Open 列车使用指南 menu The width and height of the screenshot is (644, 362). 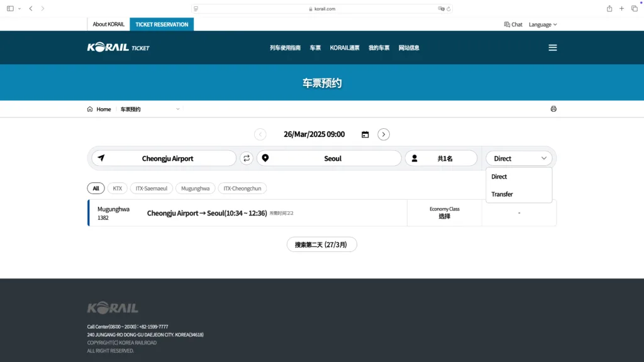coord(285,48)
